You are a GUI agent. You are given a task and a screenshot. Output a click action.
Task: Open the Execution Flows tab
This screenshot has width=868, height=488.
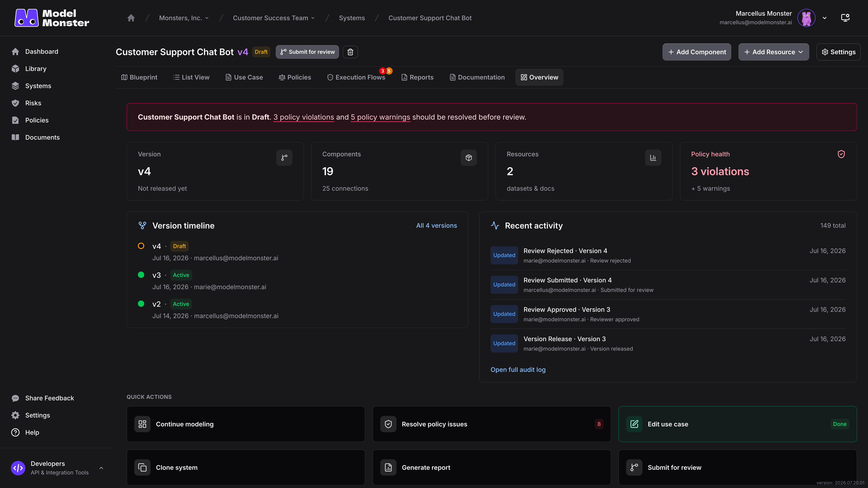(x=356, y=77)
